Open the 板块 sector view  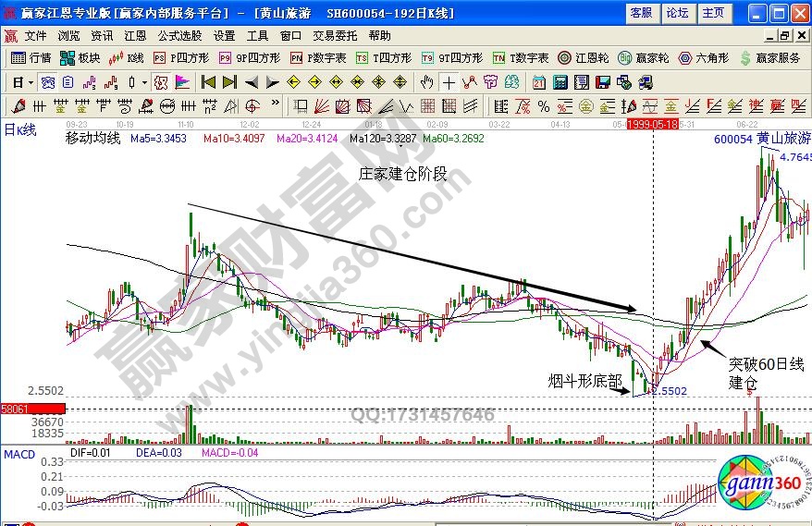pos(80,58)
